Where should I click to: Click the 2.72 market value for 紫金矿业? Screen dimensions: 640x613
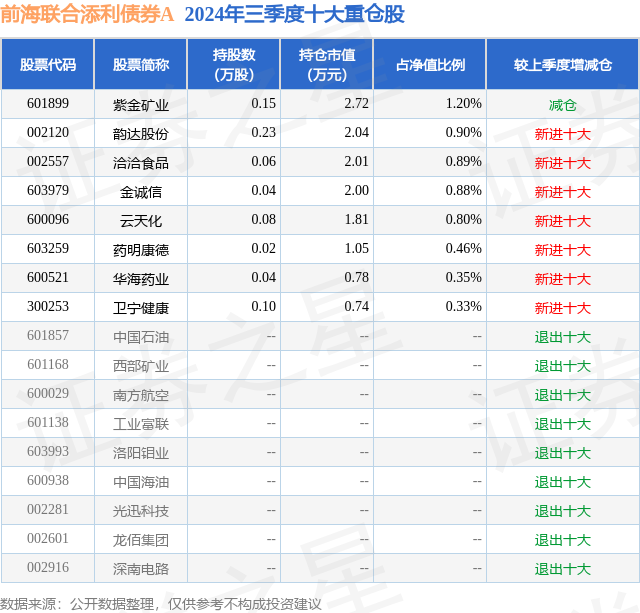356,104
